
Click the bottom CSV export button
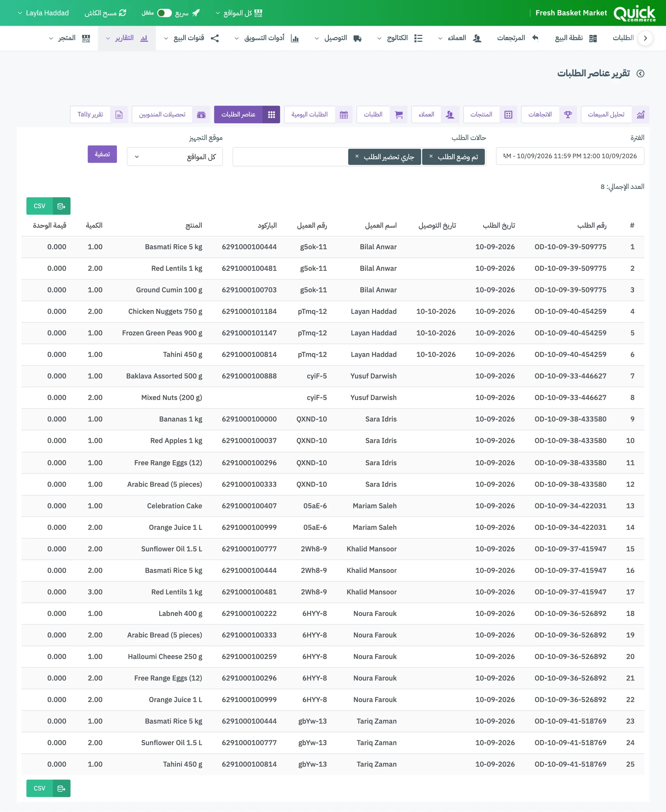click(x=48, y=788)
